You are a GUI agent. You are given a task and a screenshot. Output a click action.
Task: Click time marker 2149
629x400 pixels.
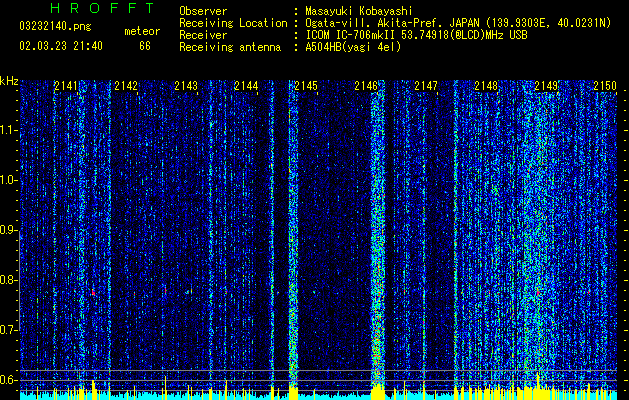coord(546,86)
